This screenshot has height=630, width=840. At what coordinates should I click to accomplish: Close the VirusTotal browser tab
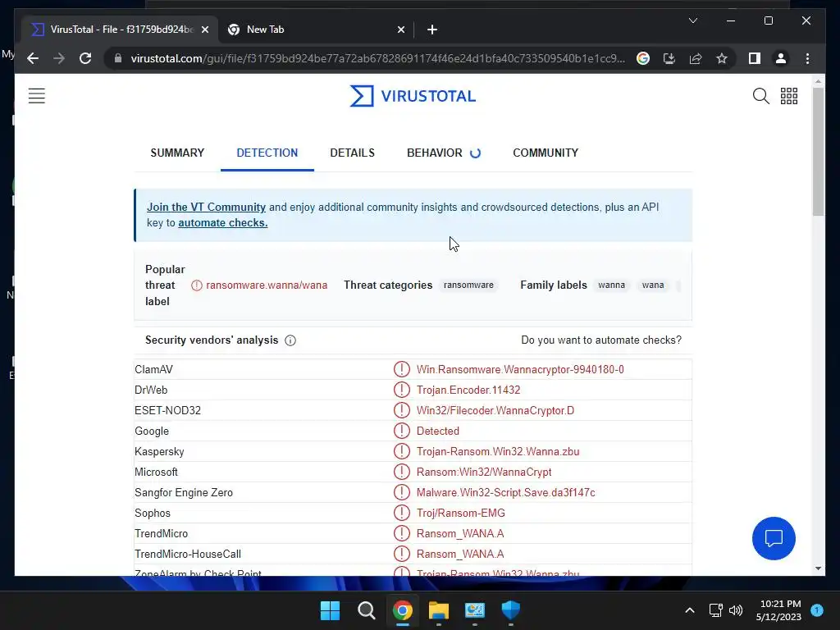[204, 30]
